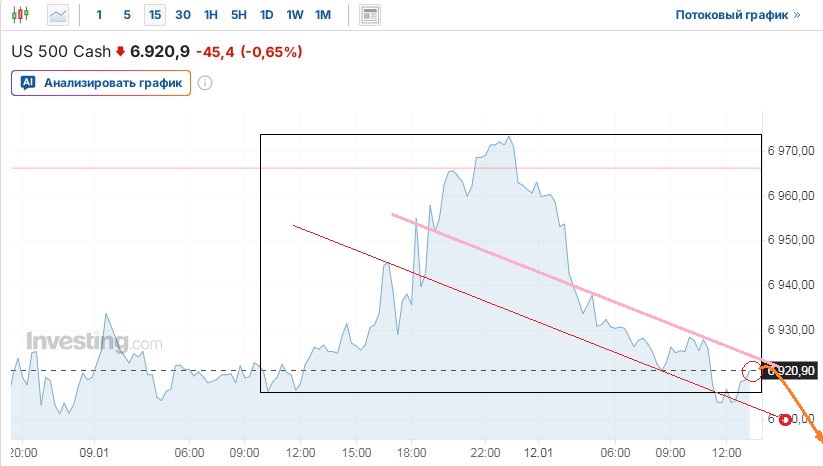This screenshot has width=823, height=466.
Task: Switch to the 1M monthly timeframe
Action: 323,15
